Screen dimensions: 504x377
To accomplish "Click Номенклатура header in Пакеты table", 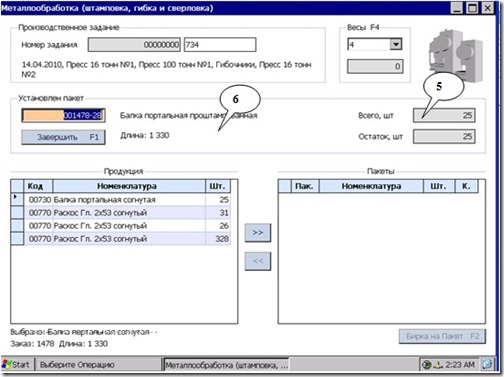I will point(371,186).
